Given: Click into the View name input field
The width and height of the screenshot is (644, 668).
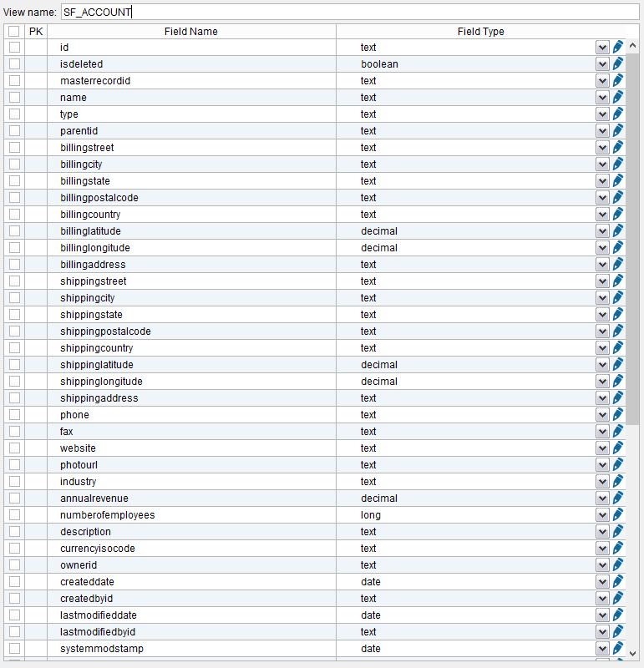Looking at the screenshot, I should [350, 12].
